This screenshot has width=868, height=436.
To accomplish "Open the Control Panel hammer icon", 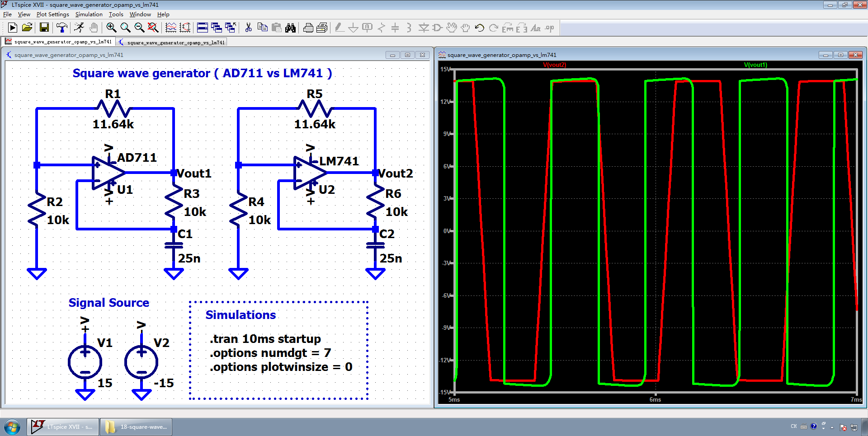I will click(61, 28).
